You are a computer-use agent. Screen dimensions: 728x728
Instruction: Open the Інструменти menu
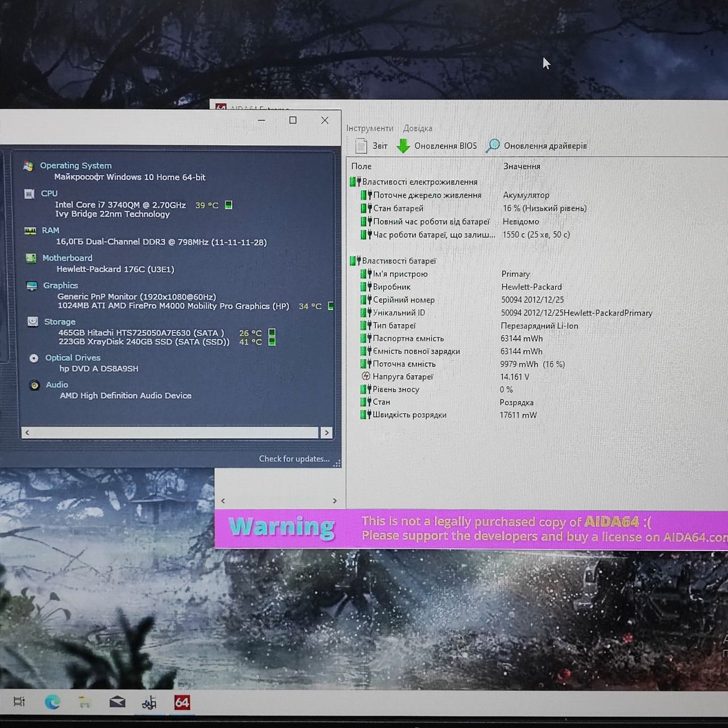coord(370,129)
